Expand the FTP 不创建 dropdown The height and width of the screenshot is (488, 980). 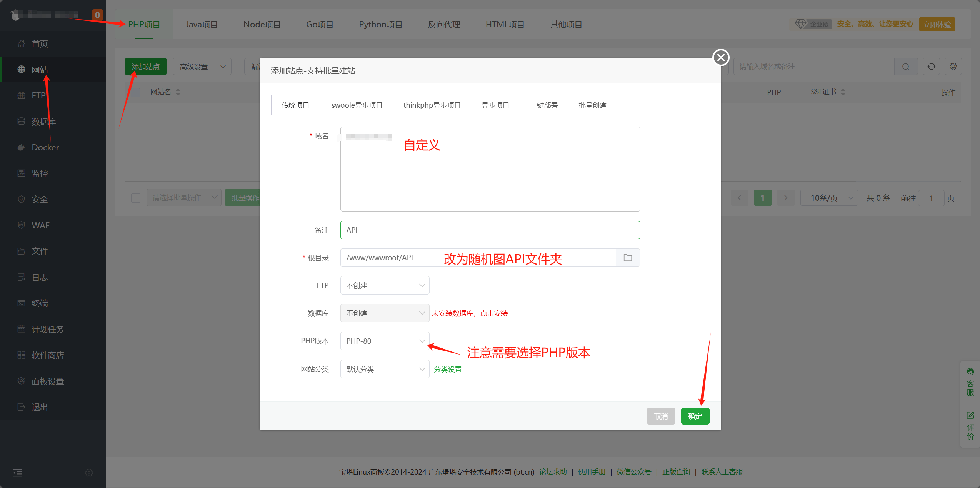point(385,285)
